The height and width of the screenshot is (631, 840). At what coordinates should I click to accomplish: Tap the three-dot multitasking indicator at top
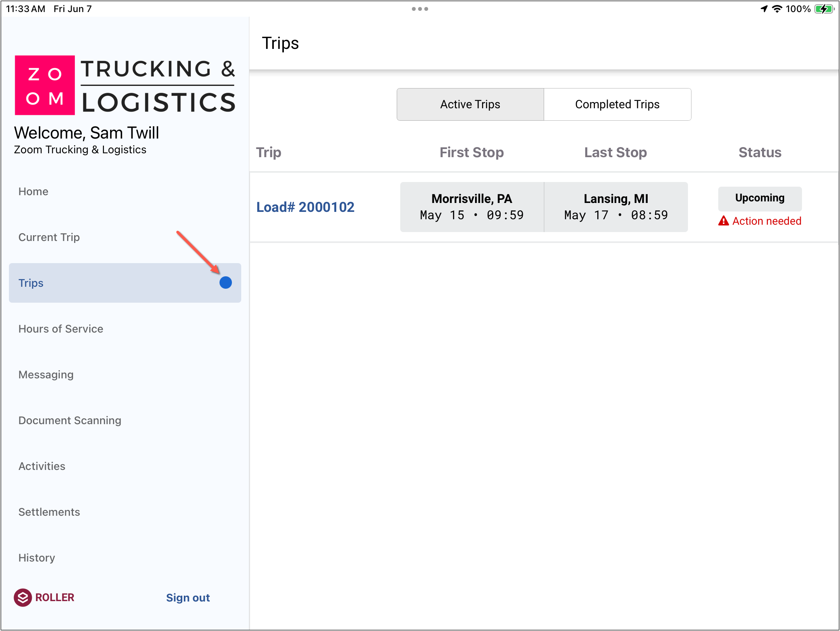coord(420,9)
